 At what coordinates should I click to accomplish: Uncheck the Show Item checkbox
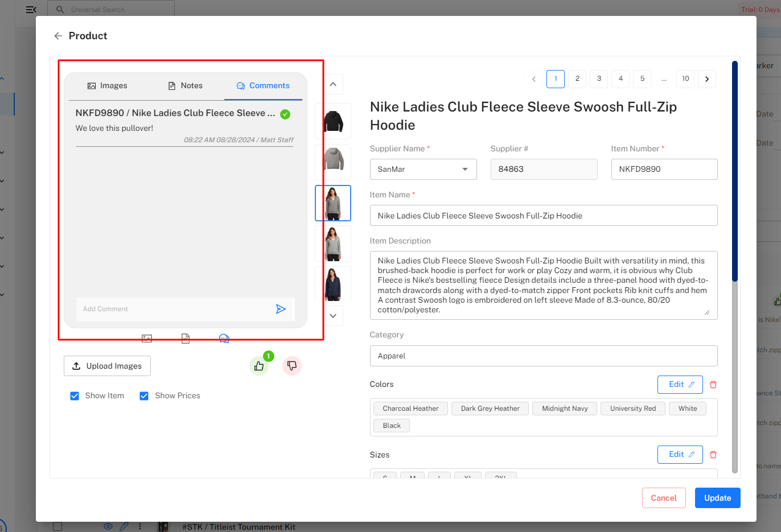[x=75, y=395]
